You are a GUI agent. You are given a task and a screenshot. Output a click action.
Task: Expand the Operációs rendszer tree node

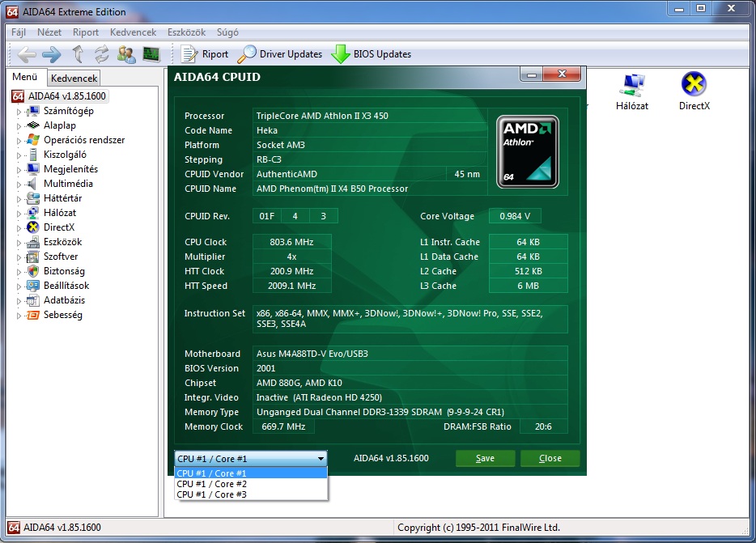[x=19, y=141]
